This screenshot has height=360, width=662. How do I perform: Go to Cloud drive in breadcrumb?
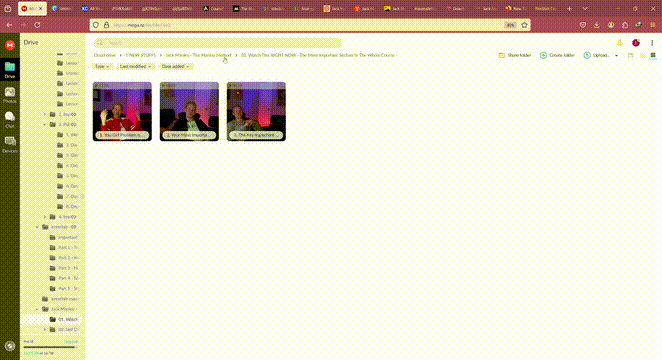pyautogui.click(x=105, y=55)
